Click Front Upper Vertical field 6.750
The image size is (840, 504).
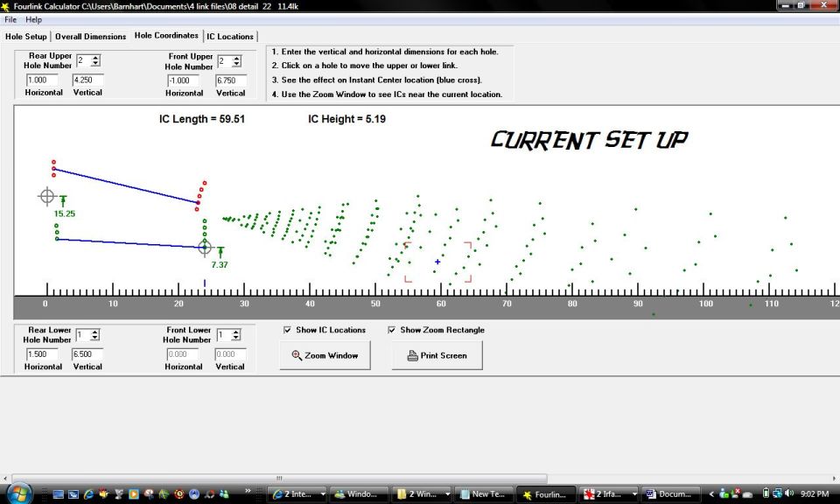[231, 80]
